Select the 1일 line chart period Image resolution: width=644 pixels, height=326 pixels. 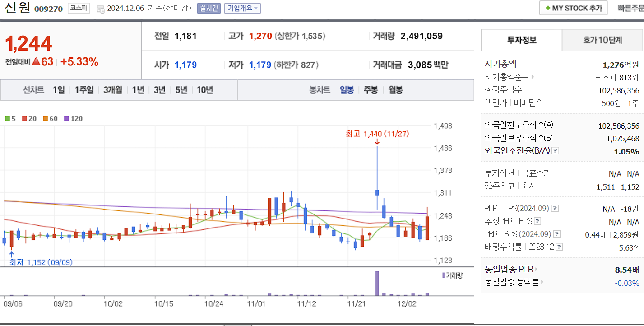click(x=59, y=90)
